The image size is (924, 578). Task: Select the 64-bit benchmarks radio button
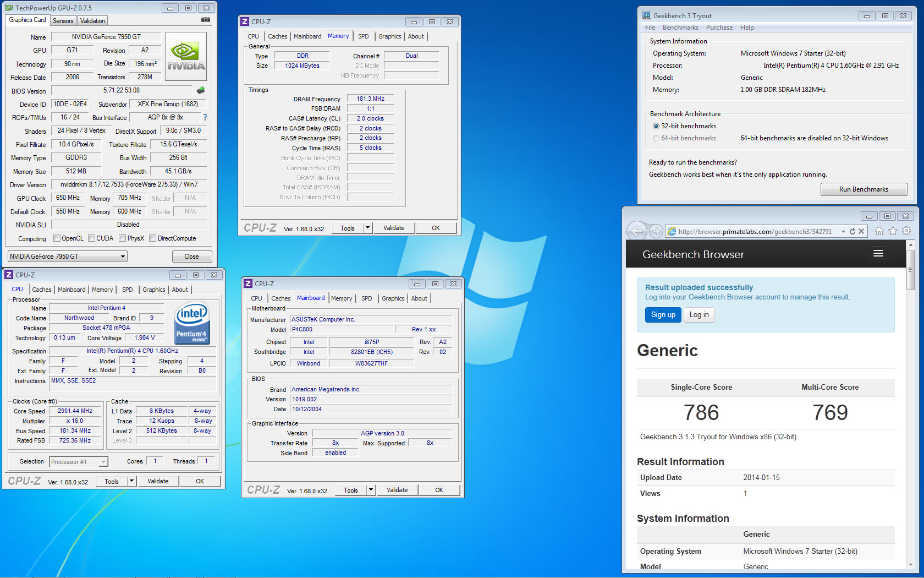tap(656, 138)
